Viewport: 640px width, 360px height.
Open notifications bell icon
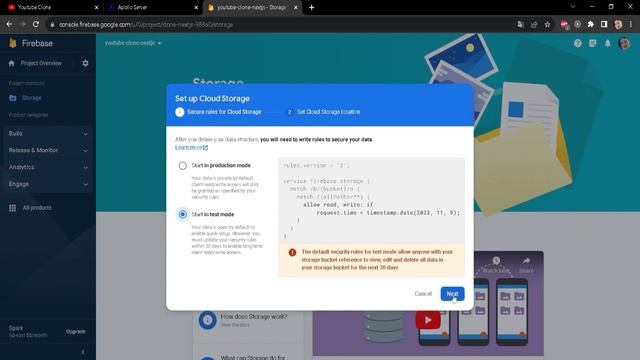click(x=608, y=43)
